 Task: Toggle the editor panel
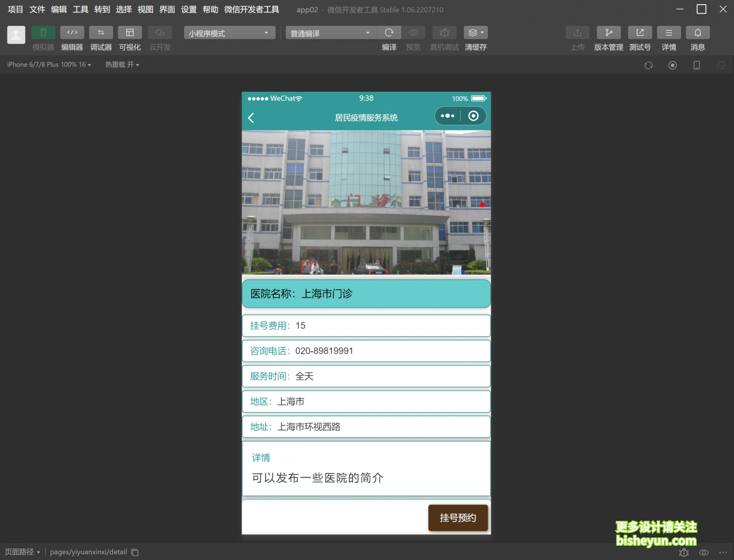coord(72,33)
